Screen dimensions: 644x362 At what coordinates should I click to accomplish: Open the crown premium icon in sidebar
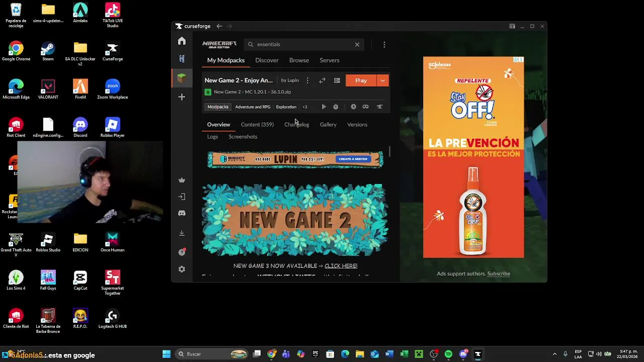[x=182, y=180]
